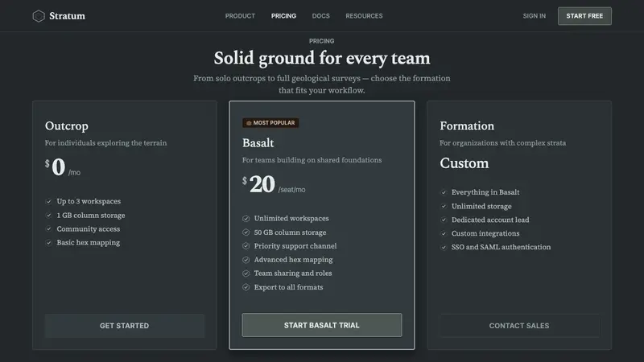This screenshot has width=644, height=362.
Task: Click the check icon beside Unlimited workspaces
Action: pos(246,219)
